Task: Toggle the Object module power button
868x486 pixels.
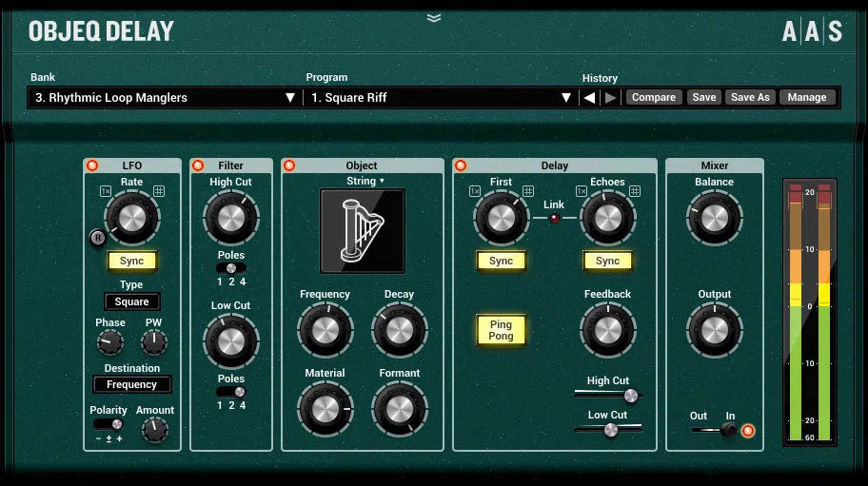Action: (289, 165)
